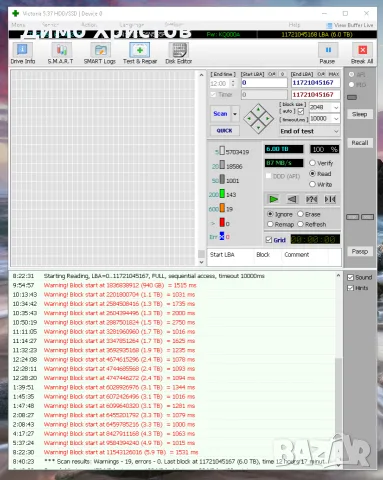Click the 5 ms block indicator
The width and height of the screenshot is (383, 480).
point(222,151)
